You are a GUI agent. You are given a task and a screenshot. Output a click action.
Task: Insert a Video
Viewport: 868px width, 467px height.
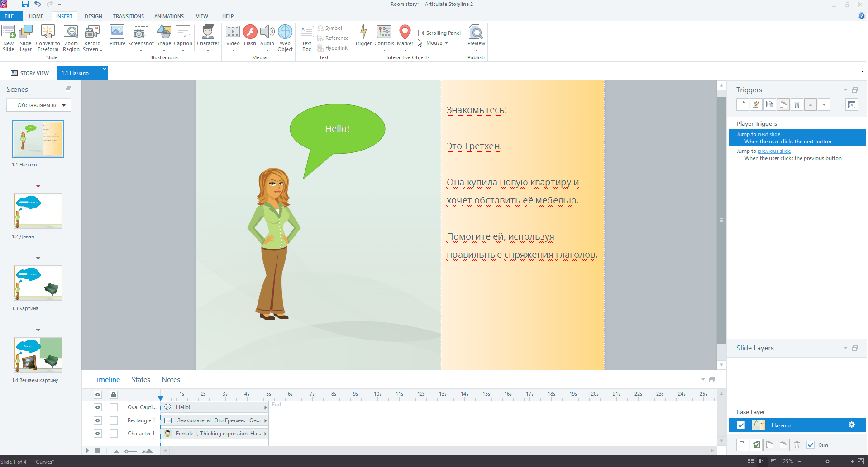(233, 38)
